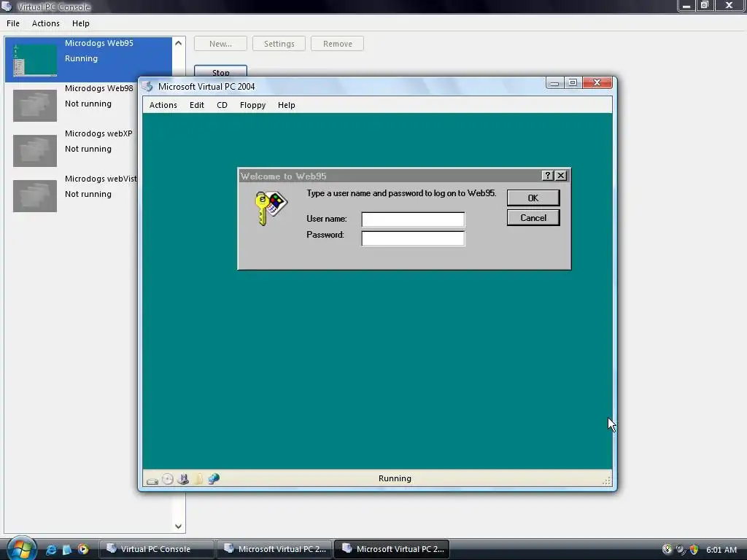The image size is (747, 560).
Task: Open the Windows Start orb
Action: point(21,548)
